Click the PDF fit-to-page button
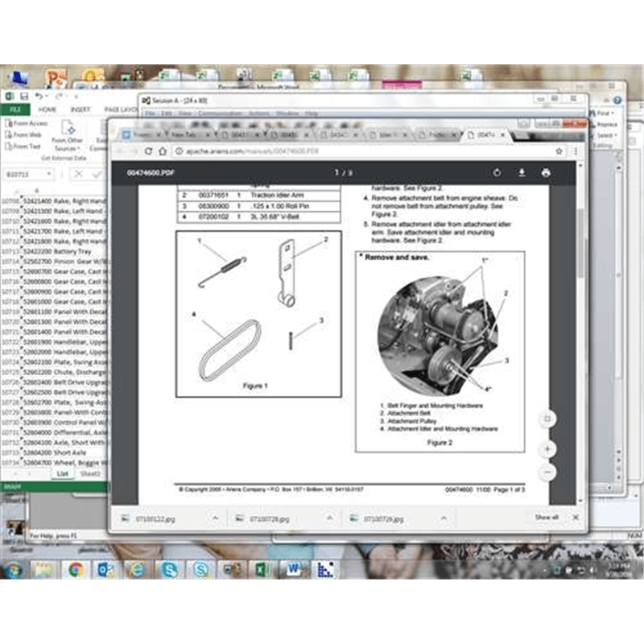644x644 pixels. 547,419
